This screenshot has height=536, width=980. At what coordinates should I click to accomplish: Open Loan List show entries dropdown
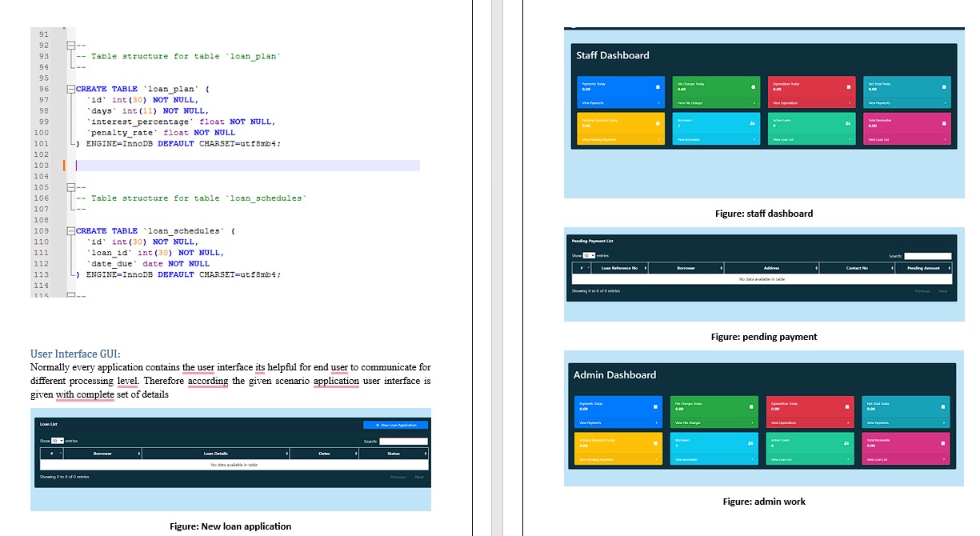click(x=58, y=441)
